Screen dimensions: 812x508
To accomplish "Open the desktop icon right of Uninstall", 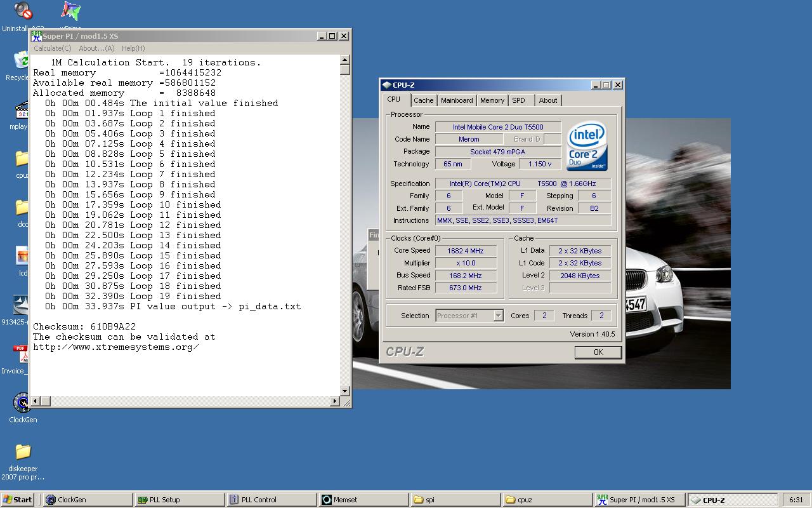I will coord(70,11).
